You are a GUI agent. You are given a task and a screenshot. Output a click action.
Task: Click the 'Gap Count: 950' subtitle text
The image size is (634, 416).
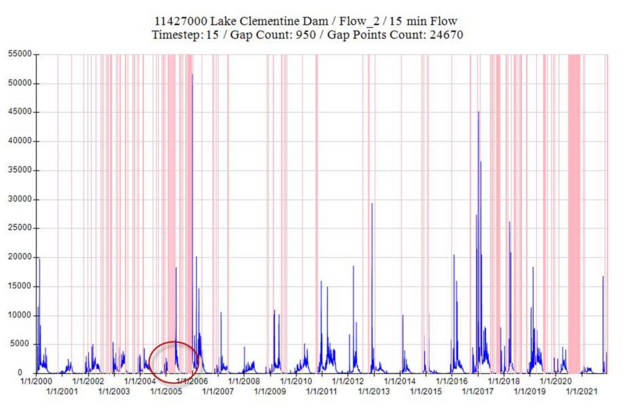tap(273, 35)
